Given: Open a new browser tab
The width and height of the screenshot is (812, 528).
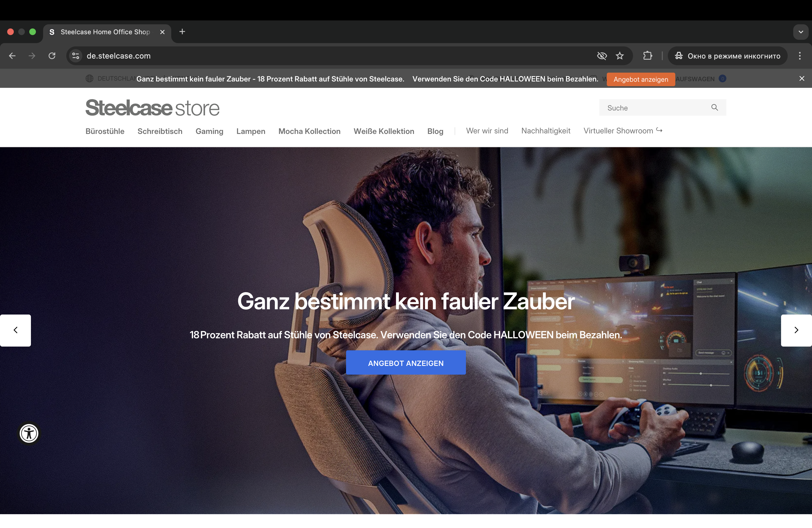Looking at the screenshot, I should 182,32.
